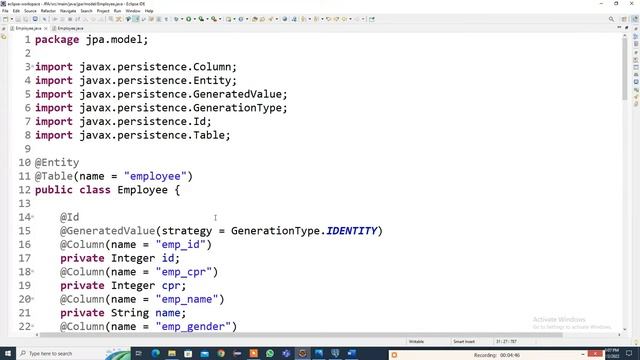Screen dimensions: 640x360
Task: Click the Save All toolbar icon
Action: tap(25, 19)
